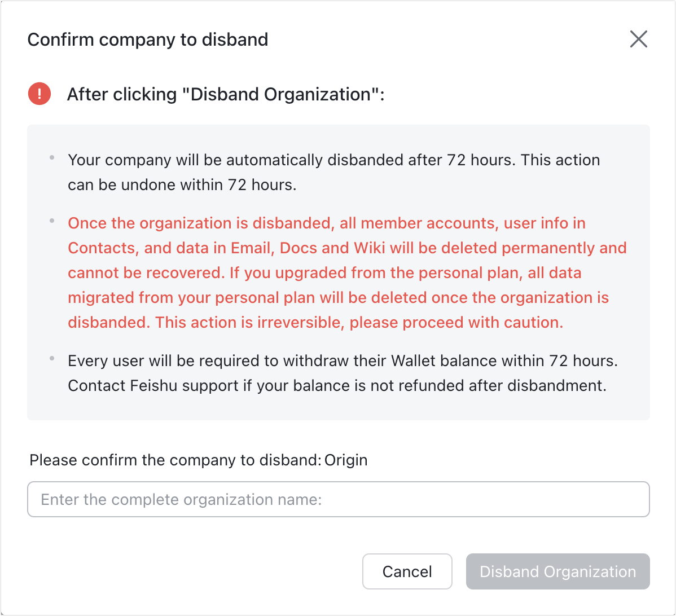Image resolution: width=676 pixels, height=616 pixels.
Task: Click the company name 'Origin'
Action: click(x=345, y=460)
